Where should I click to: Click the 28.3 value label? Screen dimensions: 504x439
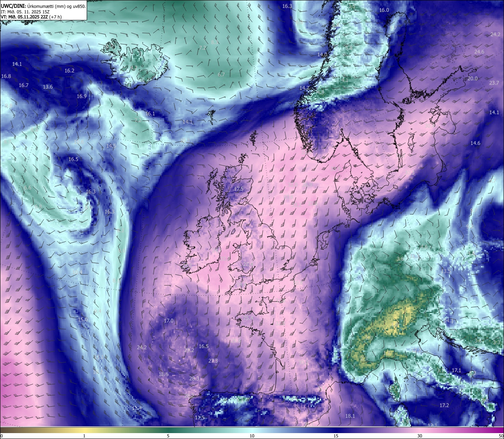[x=194, y=378]
